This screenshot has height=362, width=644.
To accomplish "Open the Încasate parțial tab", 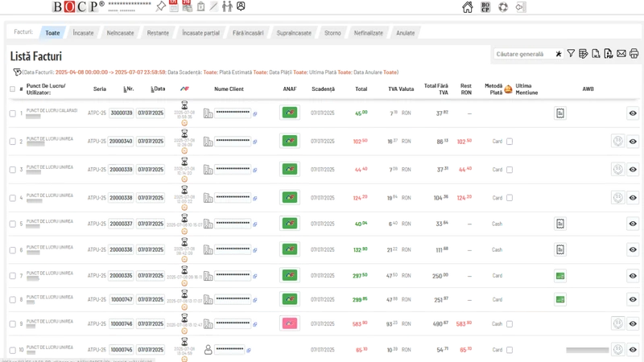I will coord(200,33).
